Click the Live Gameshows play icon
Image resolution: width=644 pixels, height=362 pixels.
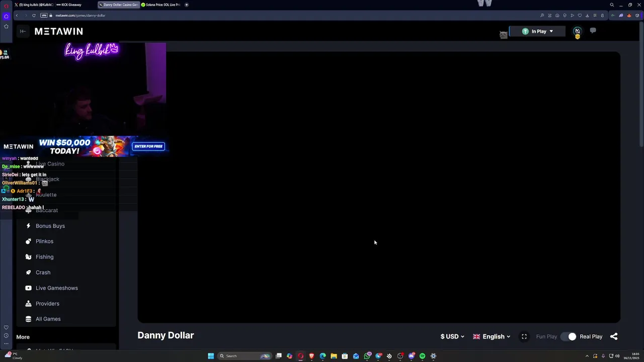click(x=28, y=288)
